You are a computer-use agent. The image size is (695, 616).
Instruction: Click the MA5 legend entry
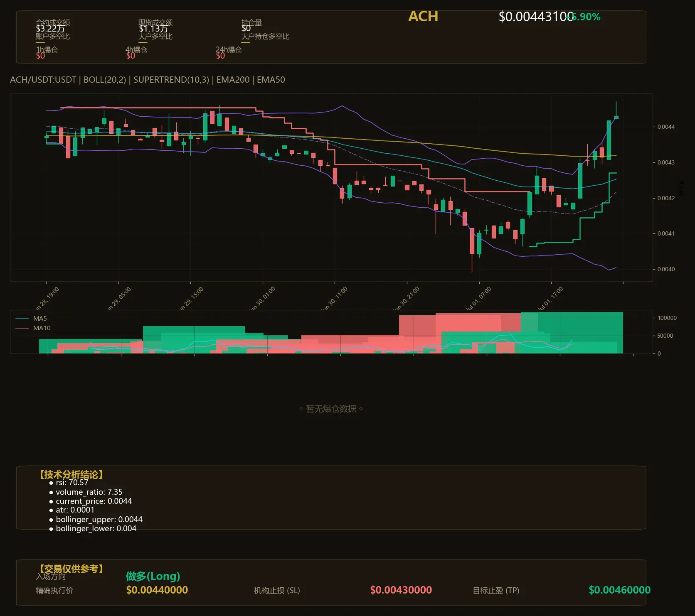pos(31,319)
